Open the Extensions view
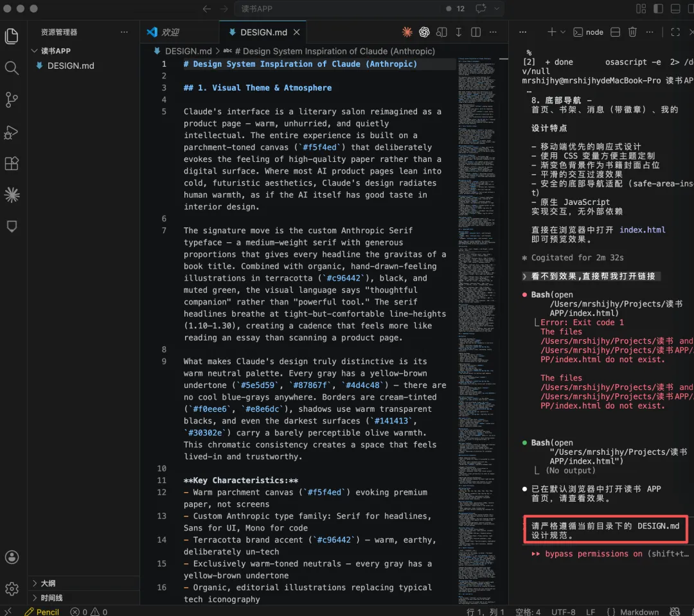This screenshot has height=616, width=694. 12,163
